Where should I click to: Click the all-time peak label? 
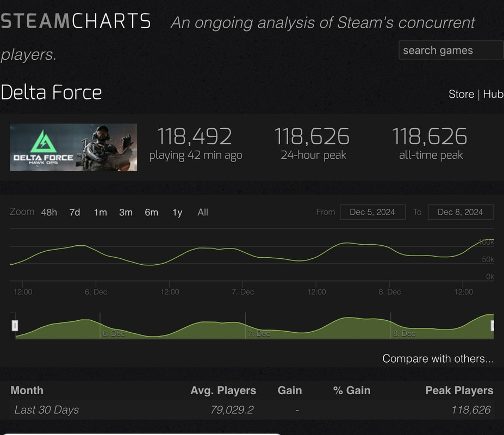[x=431, y=155]
